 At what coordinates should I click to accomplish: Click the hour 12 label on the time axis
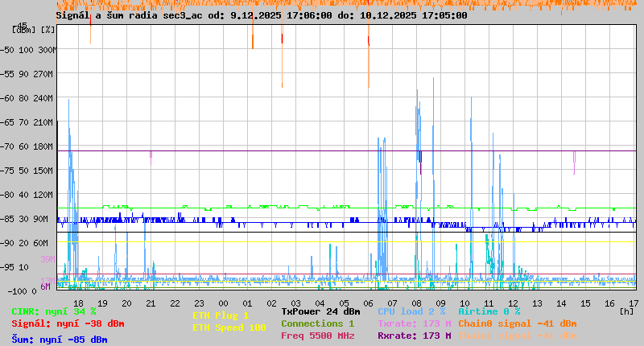(513, 303)
